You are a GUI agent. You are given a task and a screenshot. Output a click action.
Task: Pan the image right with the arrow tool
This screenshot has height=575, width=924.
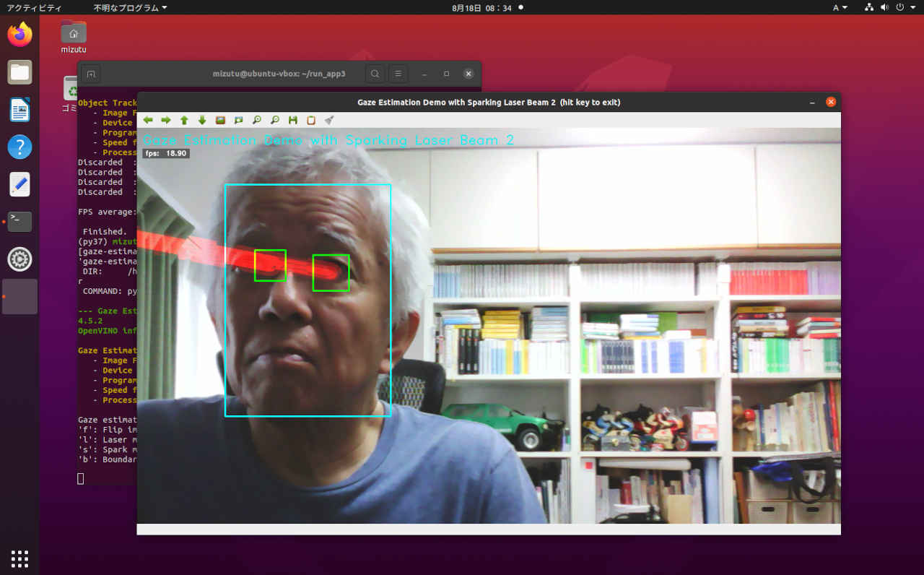click(166, 121)
